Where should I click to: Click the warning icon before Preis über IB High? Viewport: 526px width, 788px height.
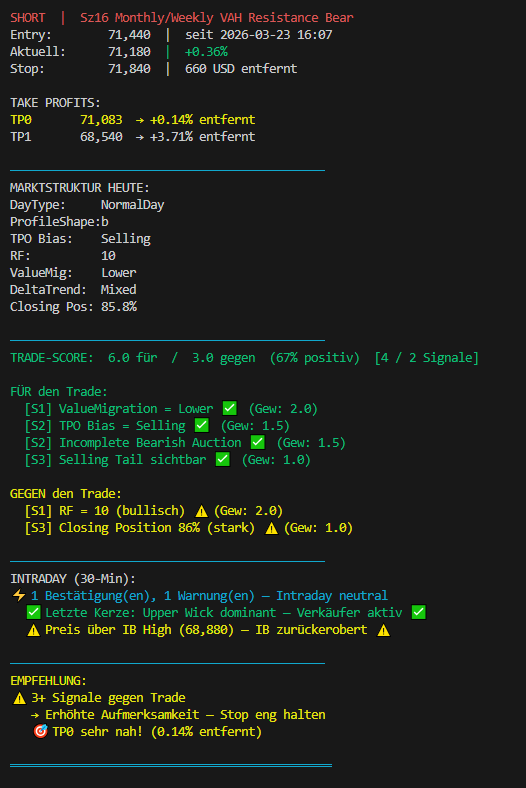(33, 630)
